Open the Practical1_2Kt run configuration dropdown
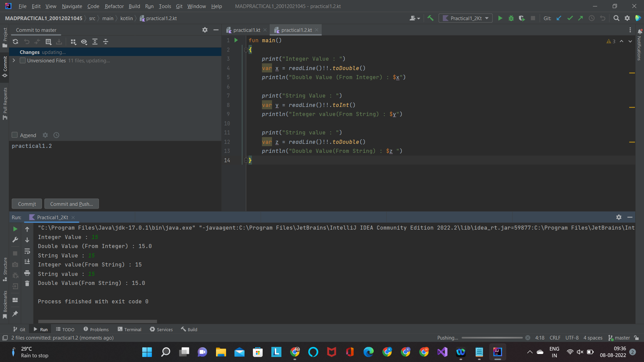 (466, 18)
